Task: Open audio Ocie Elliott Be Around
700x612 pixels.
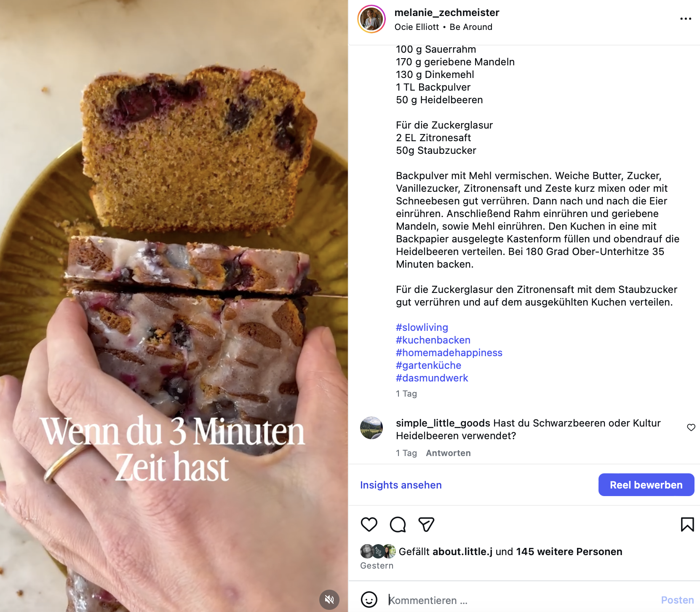Action: (443, 27)
